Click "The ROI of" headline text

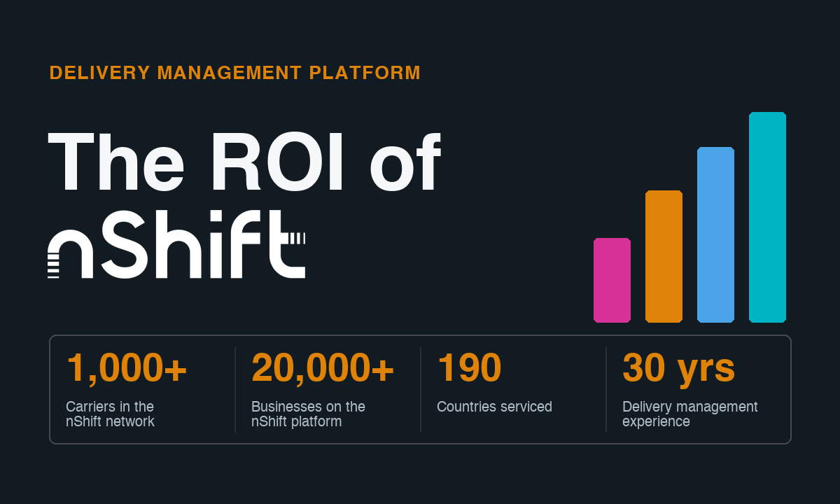pyautogui.click(x=244, y=163)
